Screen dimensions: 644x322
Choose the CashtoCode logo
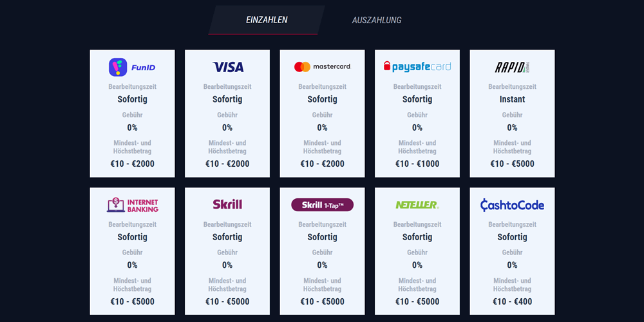[x=512, y=205]
